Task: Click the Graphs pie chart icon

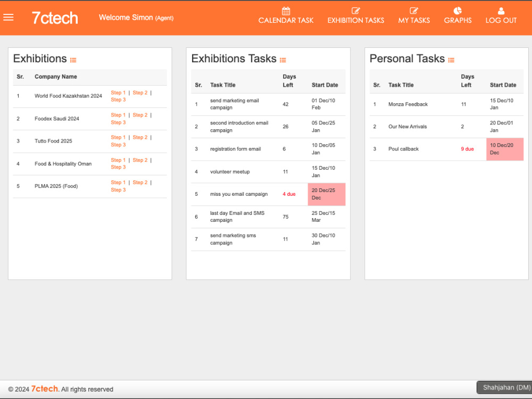Action: tap(458, 11)
